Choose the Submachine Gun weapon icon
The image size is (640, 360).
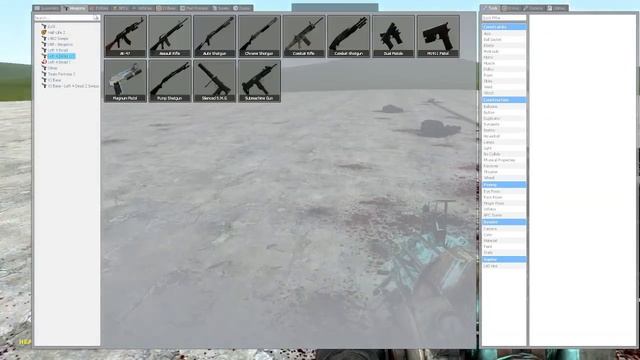pos(259,81)
